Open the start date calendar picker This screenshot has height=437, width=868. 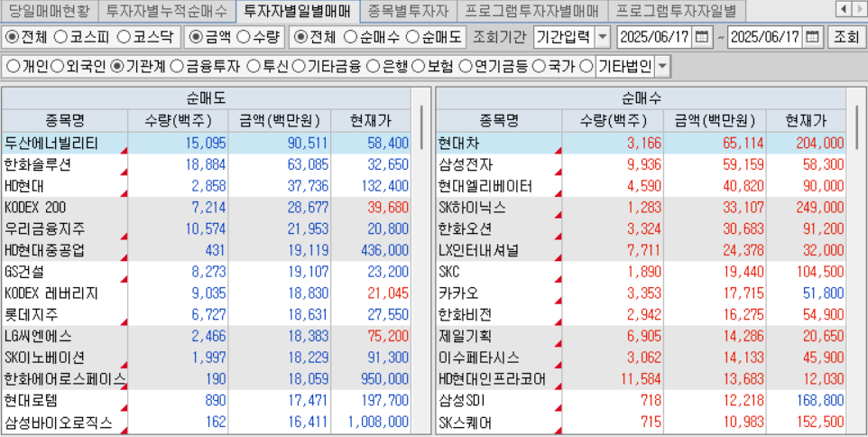pyautogui.click(x=701, y=37)
